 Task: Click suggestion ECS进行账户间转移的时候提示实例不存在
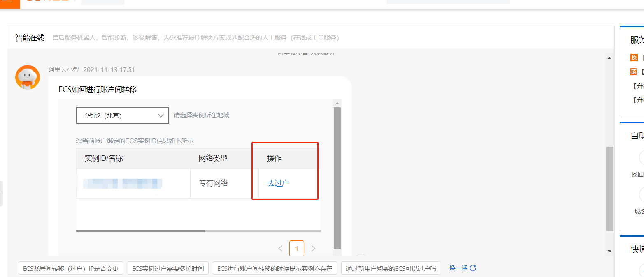click(x=275, y=268)
